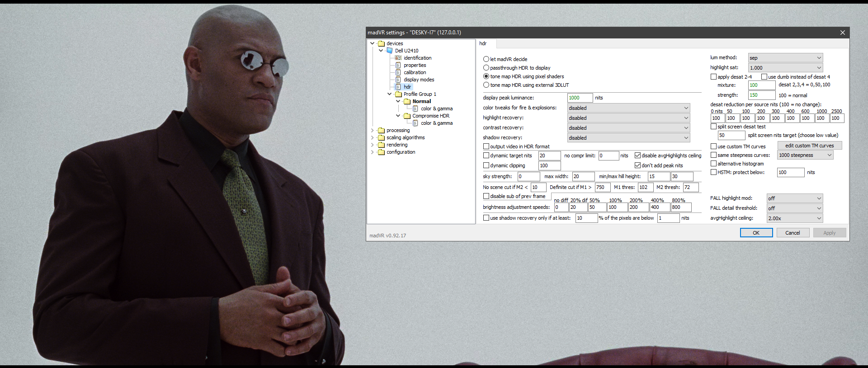Viewport: 868px width, 368px height.
Task: Click the rendering folder icon
Action: (381, 145)
